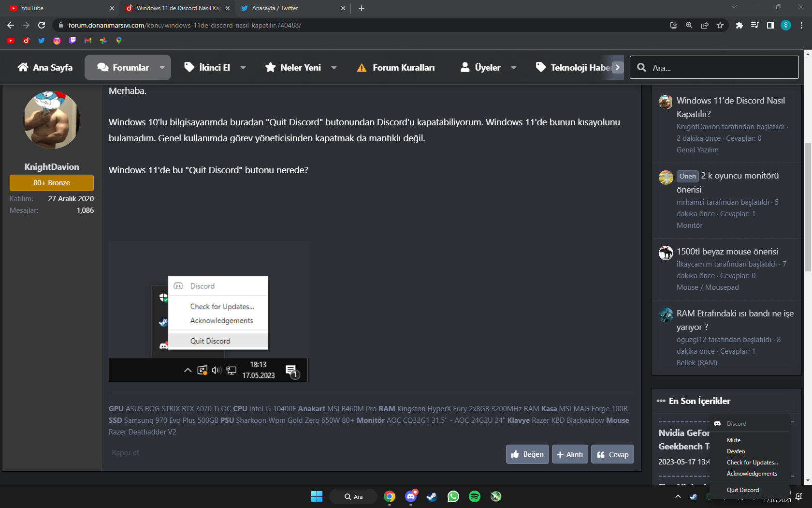This screenshot has height=508, width=812.
Task: Click the forum search field Ara...
Action: coord(714,68)
